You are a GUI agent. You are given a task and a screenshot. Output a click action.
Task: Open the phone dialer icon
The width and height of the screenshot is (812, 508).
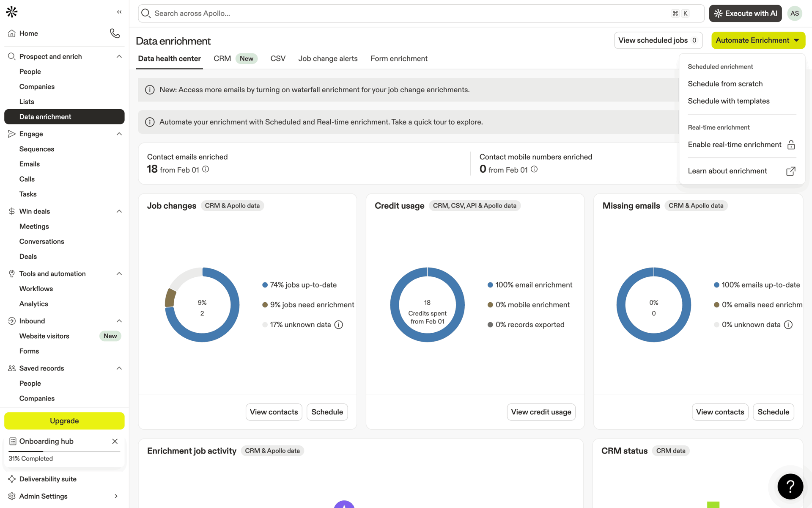coord(115,33)
